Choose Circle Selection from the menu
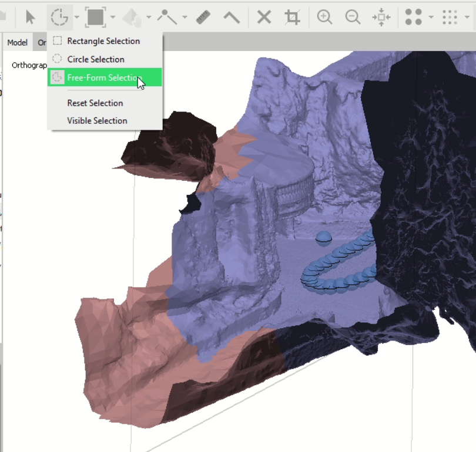Screen dimensions: 476x452 96,59
